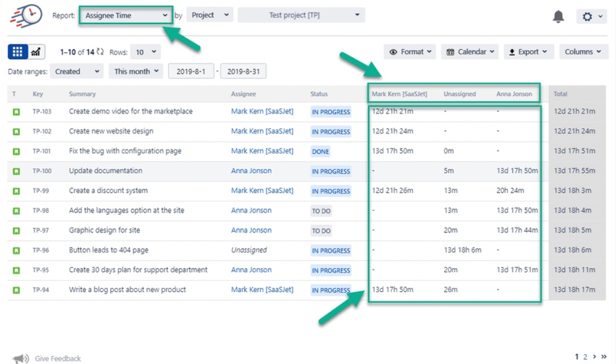Click Anna Jonson assignee link for TP-95

(x=251, y=270)
